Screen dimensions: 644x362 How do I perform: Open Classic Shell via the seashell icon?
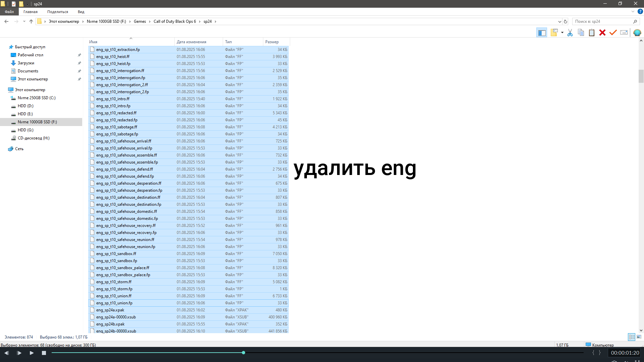point(637,33)
